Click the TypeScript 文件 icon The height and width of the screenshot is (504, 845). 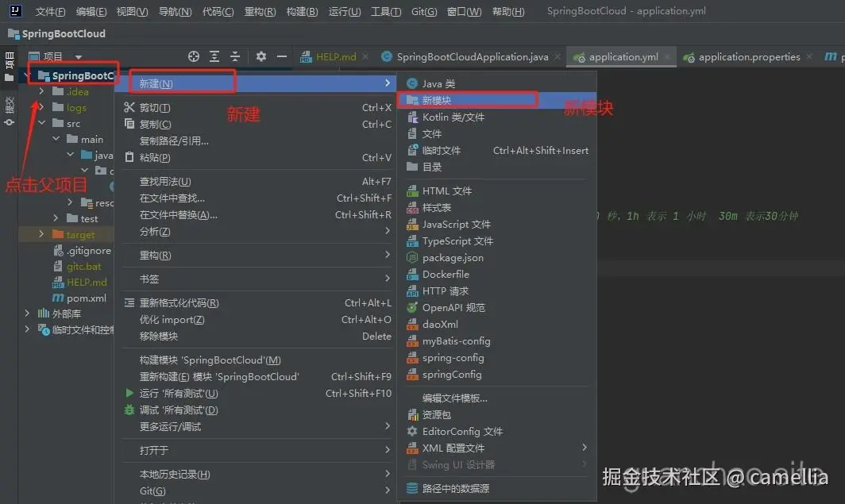(412, 240)
